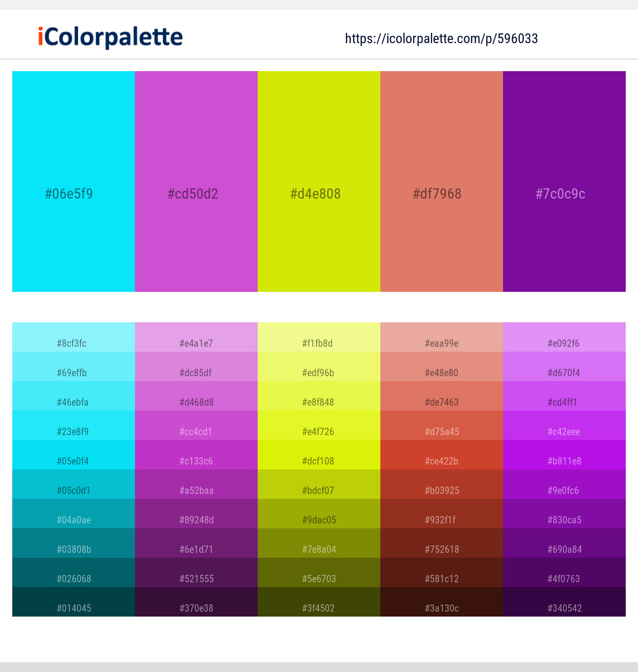Choose the pale yellow #f1fb8d tint
This screenshot has height=672, width=638.
(319, 337)
